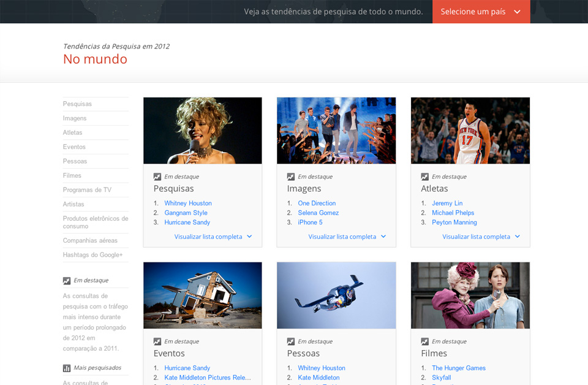This screenshot has height=385, width=588.
Task: Open the Gangnam Style search link
Action: [186, 213]
